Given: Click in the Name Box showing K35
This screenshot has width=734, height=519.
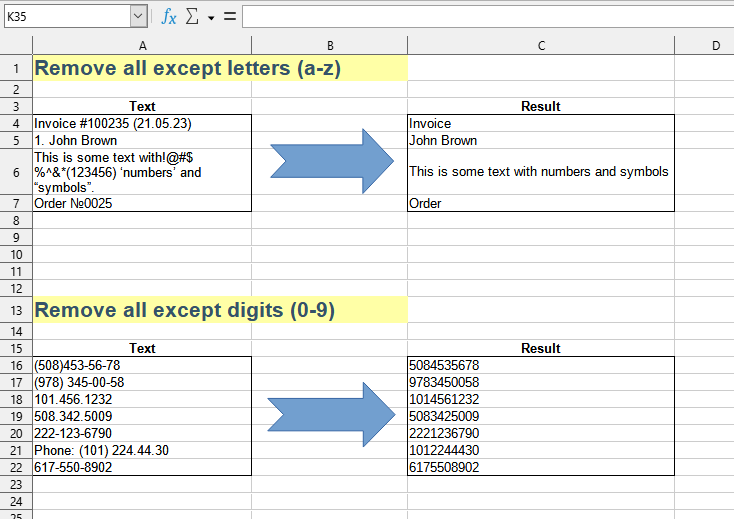Looking at the screenshot, I should (x=66, y=17).
